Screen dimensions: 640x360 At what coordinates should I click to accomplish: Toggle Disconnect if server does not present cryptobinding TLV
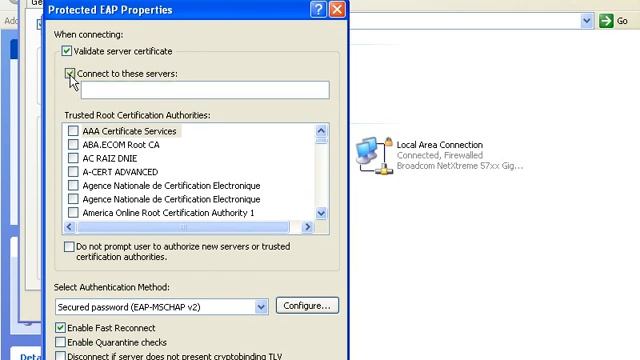[60, 356]
